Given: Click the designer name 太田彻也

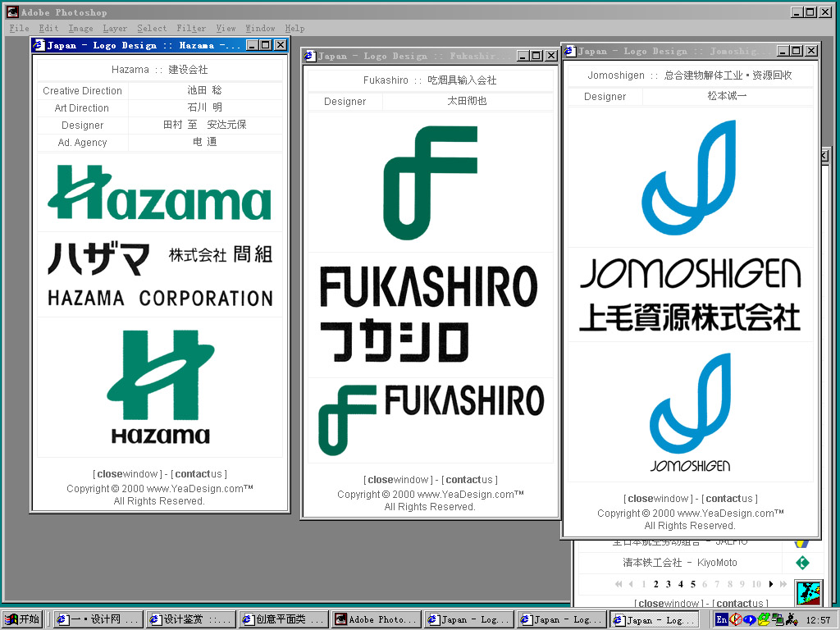Looking at the screenshot, I should coord(467,101).
